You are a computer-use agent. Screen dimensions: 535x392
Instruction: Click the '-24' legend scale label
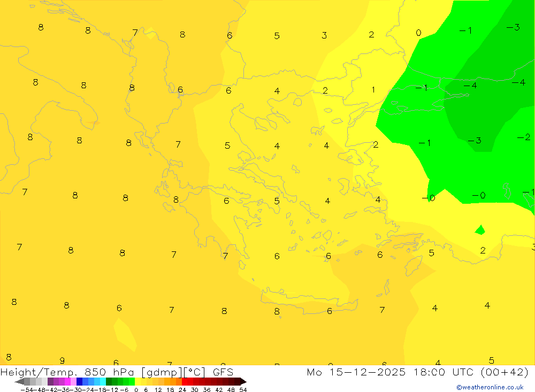(88, 390)
